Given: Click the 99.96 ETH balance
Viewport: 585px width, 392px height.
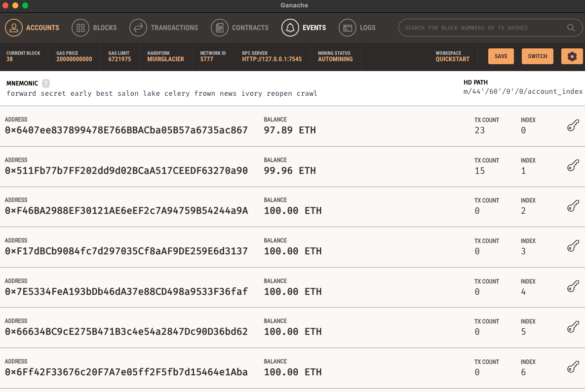Looking at the screenshot, I should pyautogui.click(x=290, y=170).
